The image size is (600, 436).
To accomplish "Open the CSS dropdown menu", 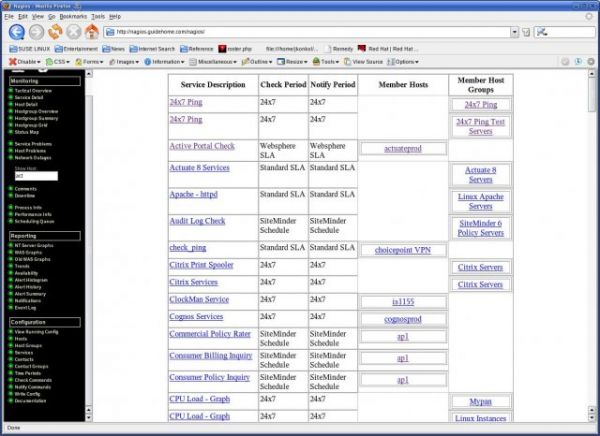I will click(59, 61).
